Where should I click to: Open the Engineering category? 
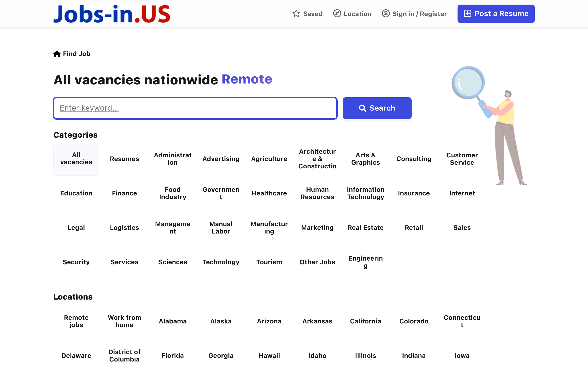pos(365,262)
